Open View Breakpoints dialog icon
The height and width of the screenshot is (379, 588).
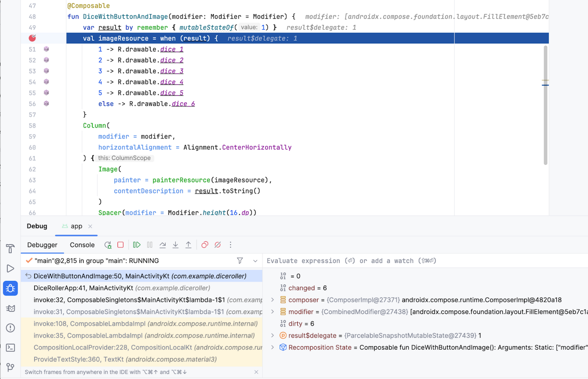tap(205, 245)
